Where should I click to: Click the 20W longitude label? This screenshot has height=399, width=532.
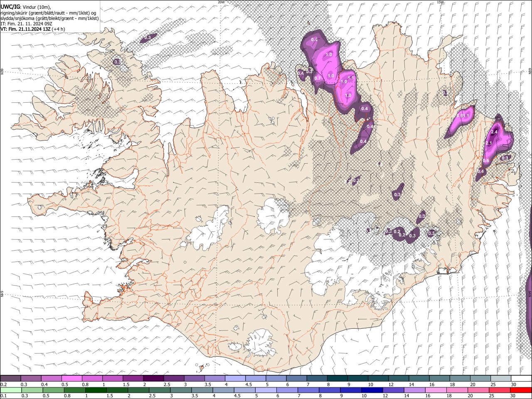point(222,2)
